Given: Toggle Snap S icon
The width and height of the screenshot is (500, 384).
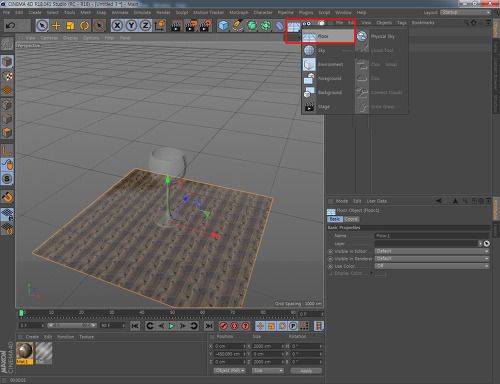Looking at the screenshot, I should [7, 179].
